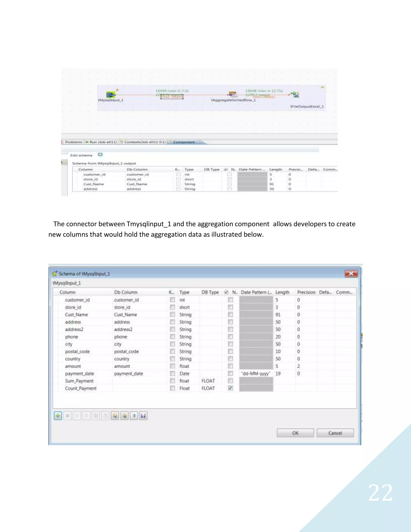
Task: Toggle the Nullable header select-all checkbox
Action: (x=226, y=292)
